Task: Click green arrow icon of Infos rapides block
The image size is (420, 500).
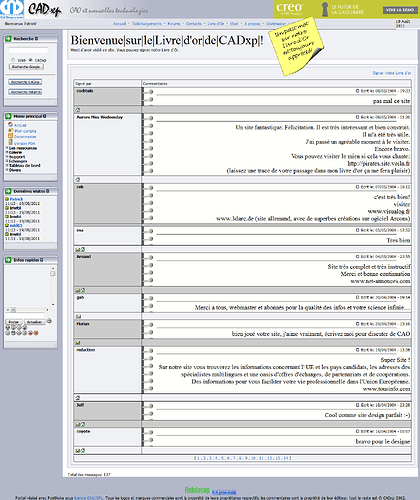Action: pos(8,260)
